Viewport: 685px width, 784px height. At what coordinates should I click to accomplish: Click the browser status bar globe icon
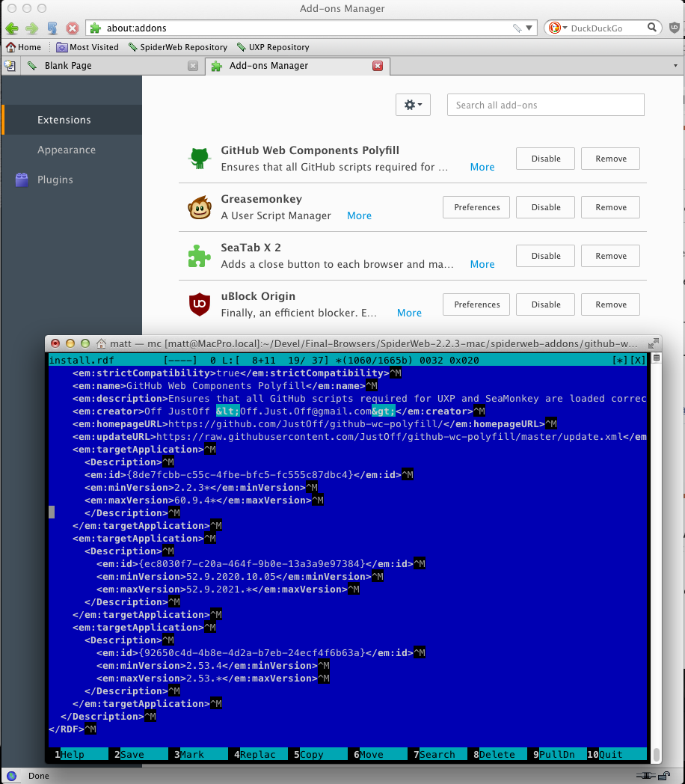(x=11, y=776)
